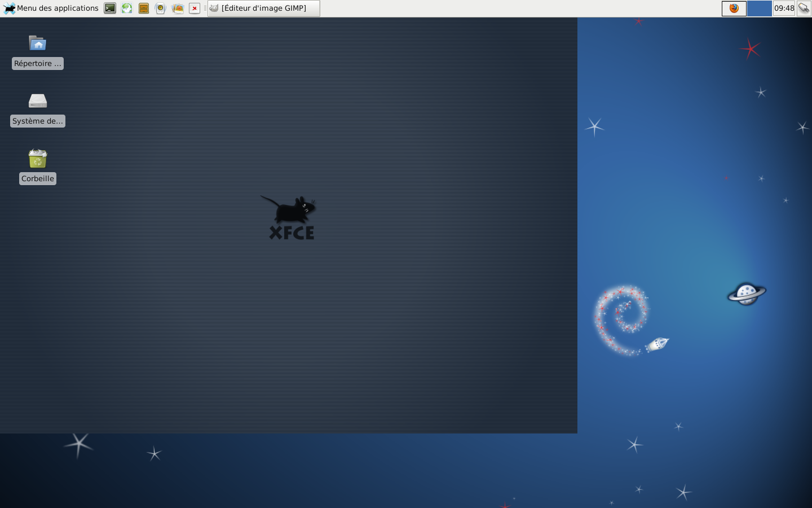Select the blue workspace in the pager

coord(760,8)
